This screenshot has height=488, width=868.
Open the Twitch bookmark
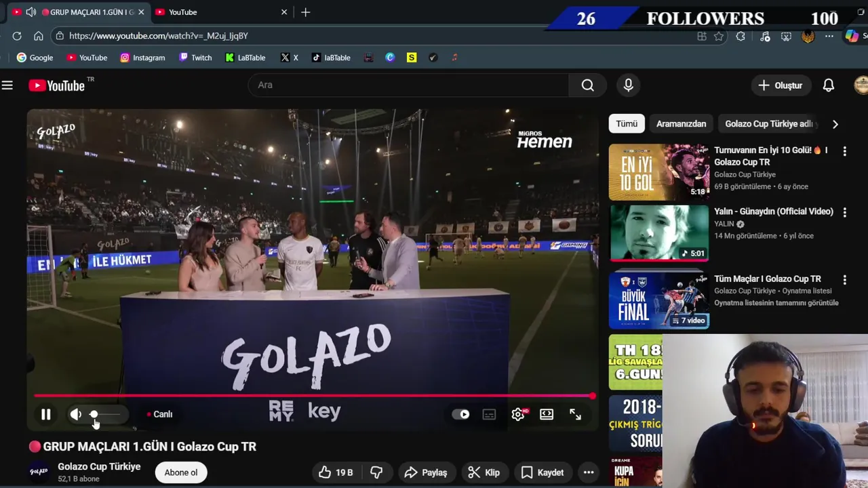click(195, 58)
